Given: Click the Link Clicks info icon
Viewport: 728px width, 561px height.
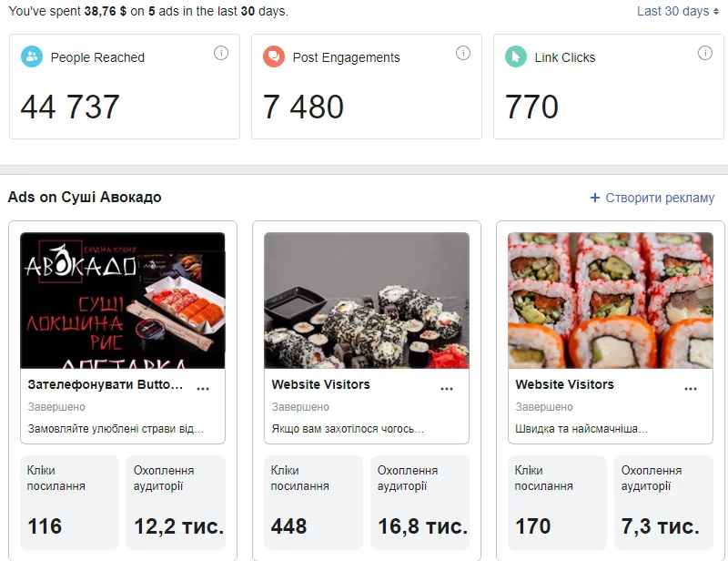Looking at the screenshot, I should tap(704, 53).
